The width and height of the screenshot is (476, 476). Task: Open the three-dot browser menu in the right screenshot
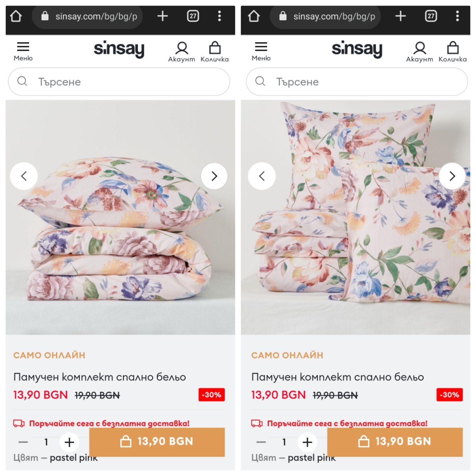(x=457, y=16)
